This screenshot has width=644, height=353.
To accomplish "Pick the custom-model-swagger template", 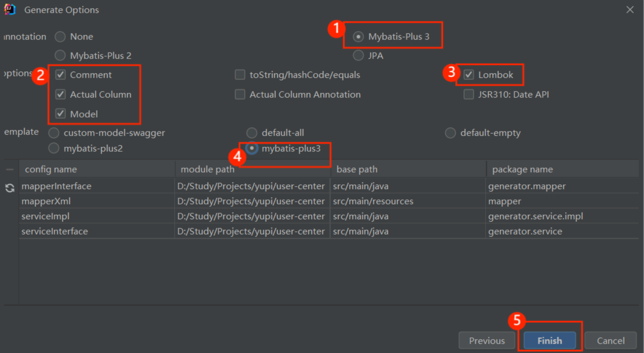I will [54, 133].
